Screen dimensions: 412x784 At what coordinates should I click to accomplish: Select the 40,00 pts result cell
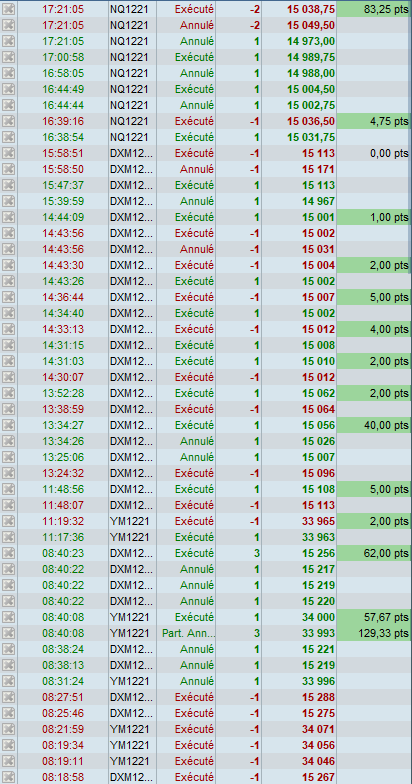[374, 425]
